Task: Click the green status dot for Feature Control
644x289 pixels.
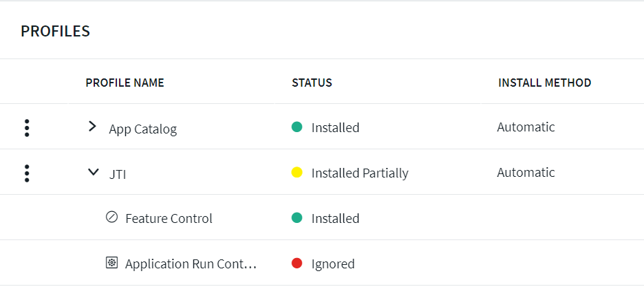Action: point(297,218)
